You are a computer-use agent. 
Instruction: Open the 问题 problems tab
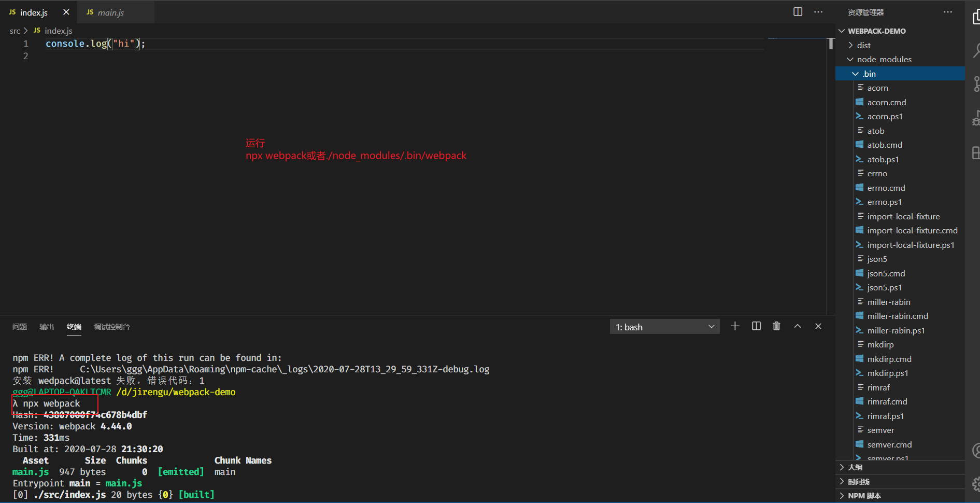point(20,327)
